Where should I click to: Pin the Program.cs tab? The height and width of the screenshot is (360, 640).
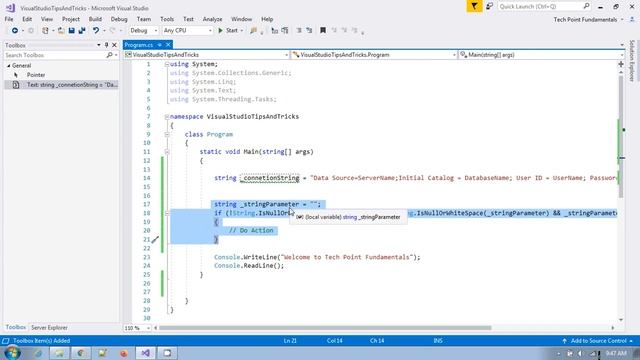tap(160, 45)
